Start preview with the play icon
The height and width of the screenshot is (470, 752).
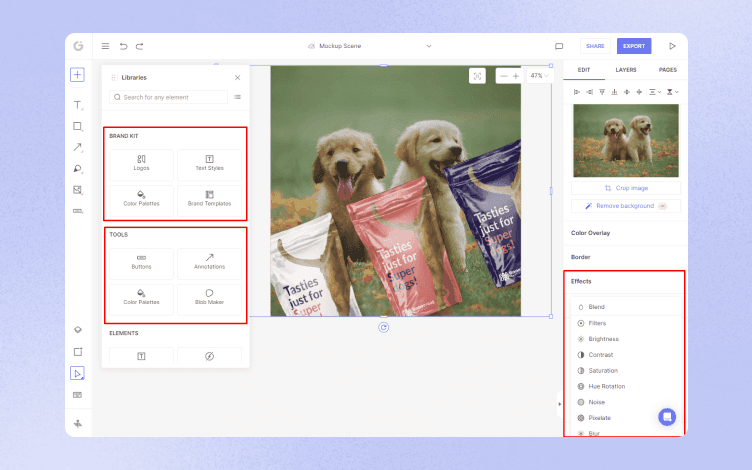[672, 46]
